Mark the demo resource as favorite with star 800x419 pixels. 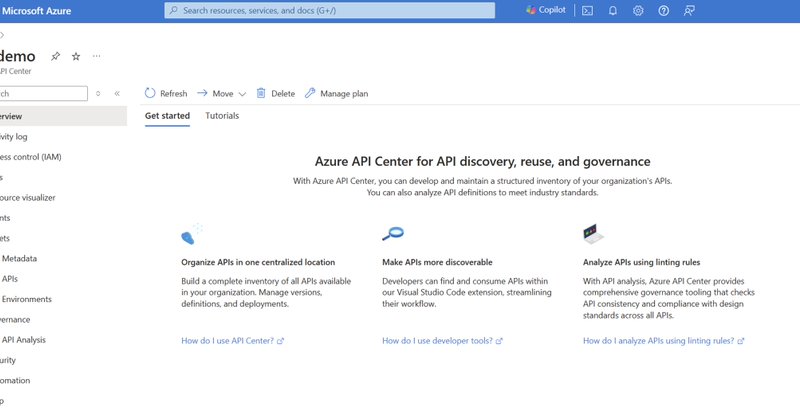tap(76, 56)
